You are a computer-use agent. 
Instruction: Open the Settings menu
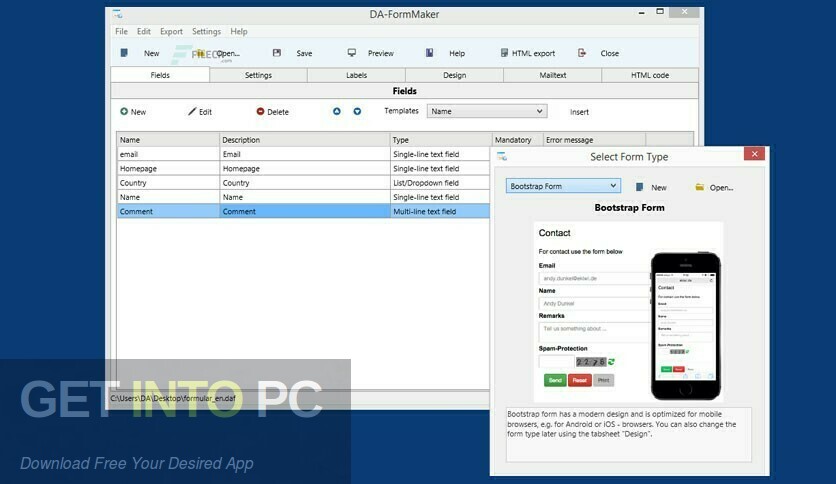click(206, 31)
